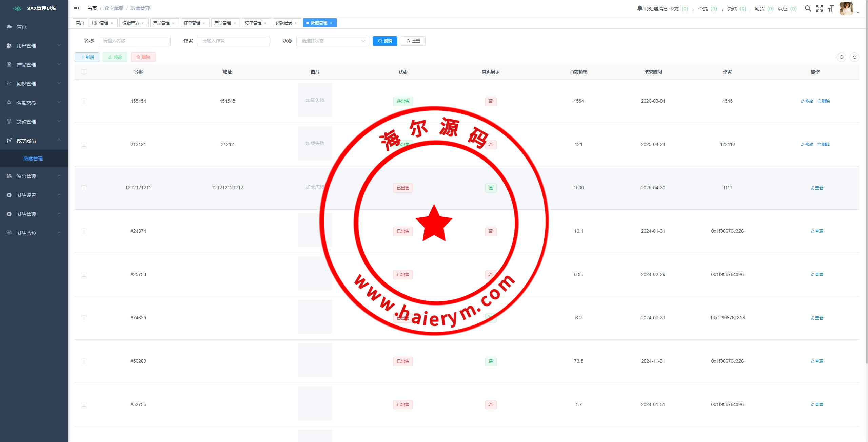Switch to the 订单管理 tab
Viewport: 868px width, 442px height.
click(x=192, y=23)
